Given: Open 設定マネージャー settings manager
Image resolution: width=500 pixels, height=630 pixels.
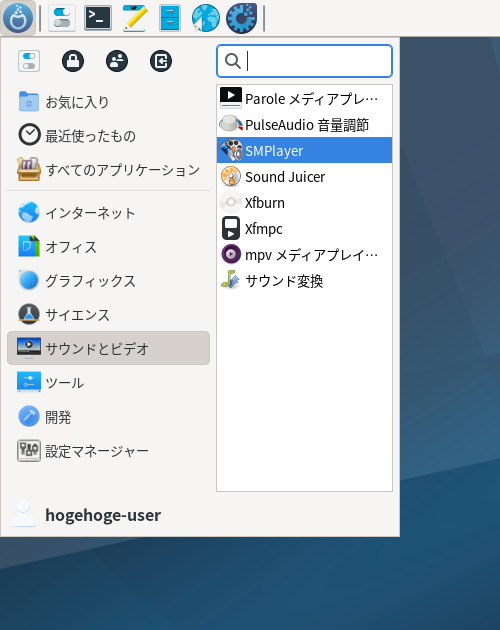Looking at the screenshot, I should pyautogui.click(x=109, y=451).
